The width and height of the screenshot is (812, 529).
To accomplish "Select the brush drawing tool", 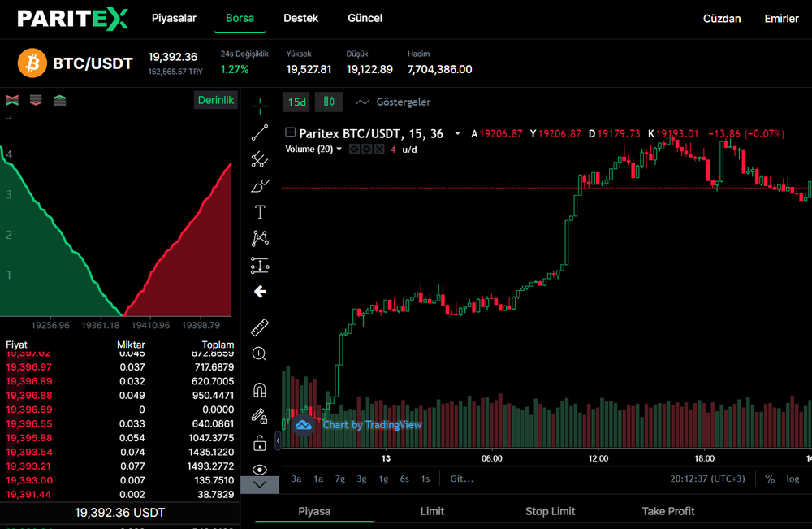I will [260, 186].
